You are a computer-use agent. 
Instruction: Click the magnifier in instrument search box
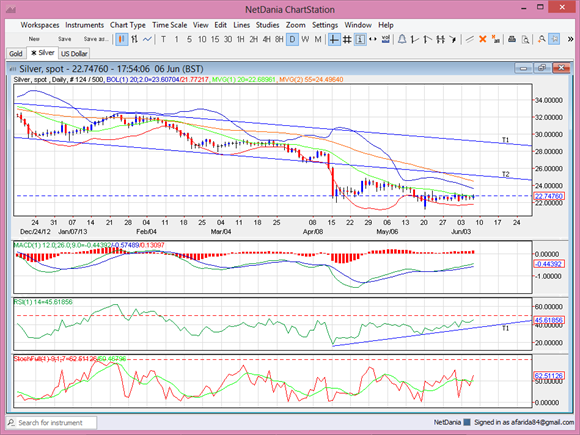[11, 423]
